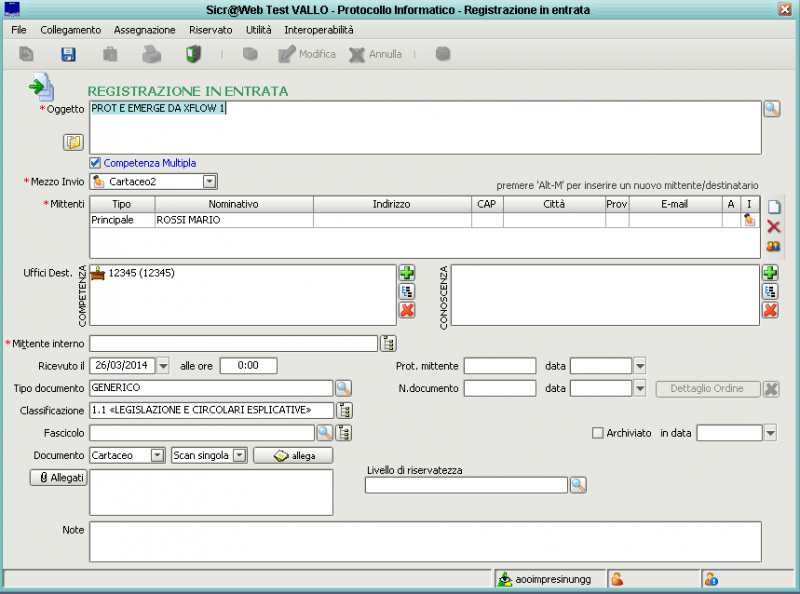
Task: Add a Competenza office with the green plus icon
Action: click(407, 273)
